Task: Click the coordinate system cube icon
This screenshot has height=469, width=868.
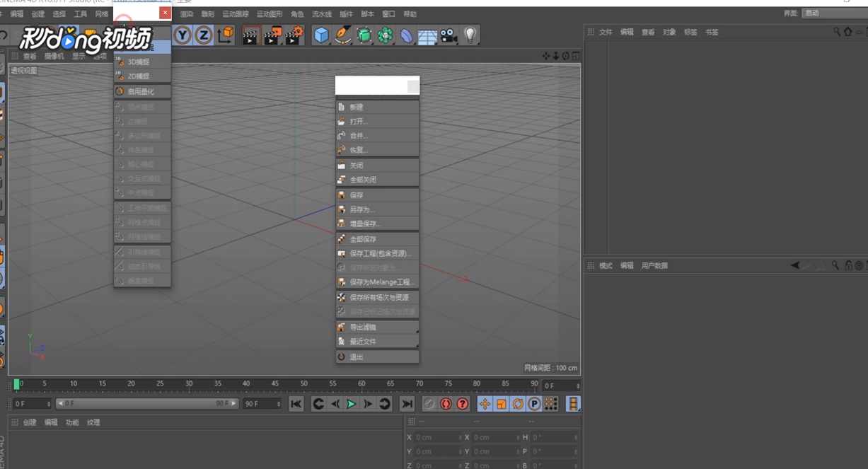Action: [x=226, y=34]
